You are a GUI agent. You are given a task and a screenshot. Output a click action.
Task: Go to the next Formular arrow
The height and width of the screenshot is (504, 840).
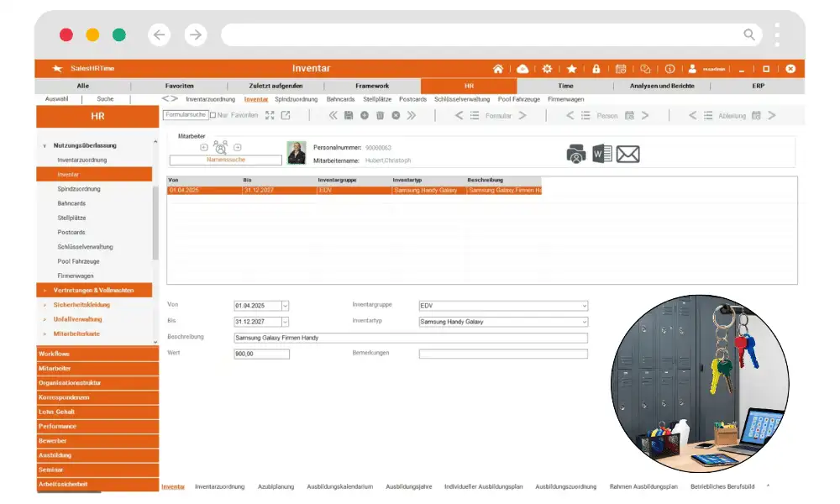pos(522,115)
